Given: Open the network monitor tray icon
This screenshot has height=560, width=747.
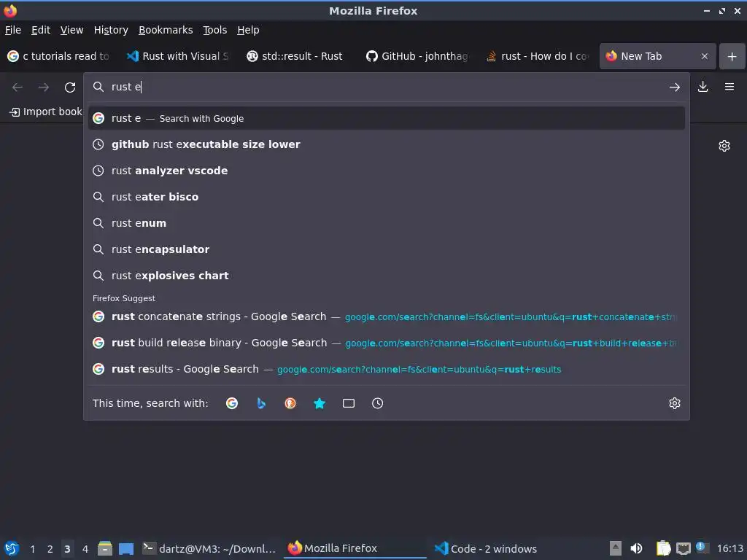Looking at the screenshot, I should click(683, 548).
